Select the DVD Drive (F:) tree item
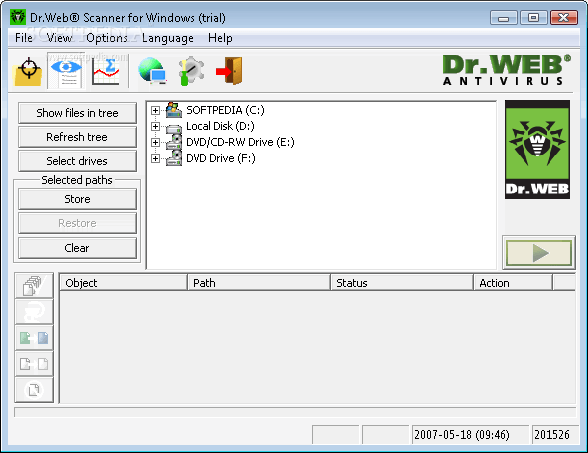Image resolution: width=588 pixels, height=453 pixels. (x=220, y=158)
